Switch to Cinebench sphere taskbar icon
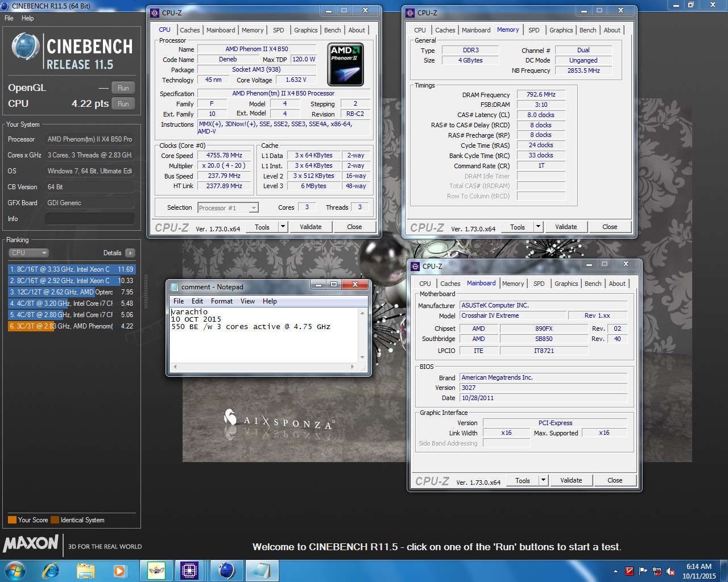 pyautogui.click(x=227, y=570)
